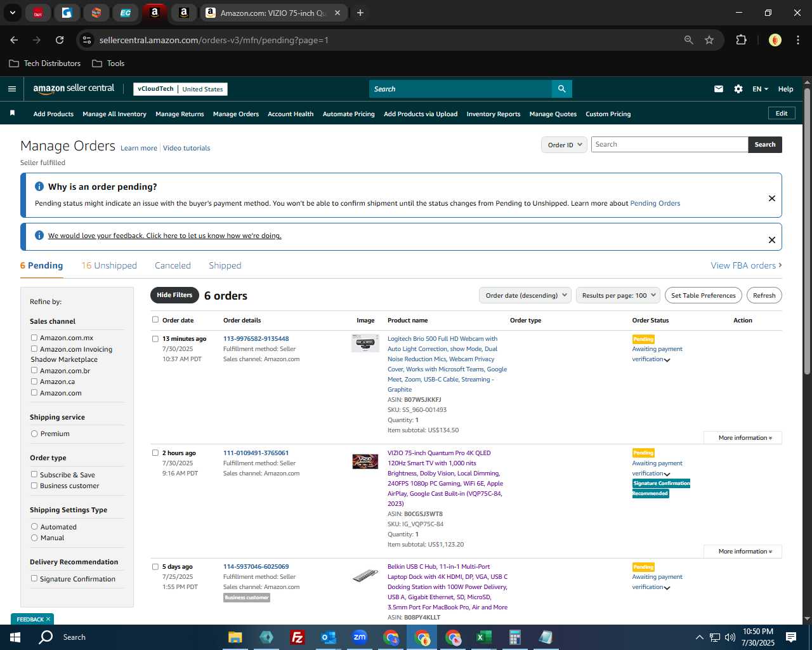Open the tab search dropdown arrow in Chrome
Screen dimensions: 812x650
click(x=12, y=13)
